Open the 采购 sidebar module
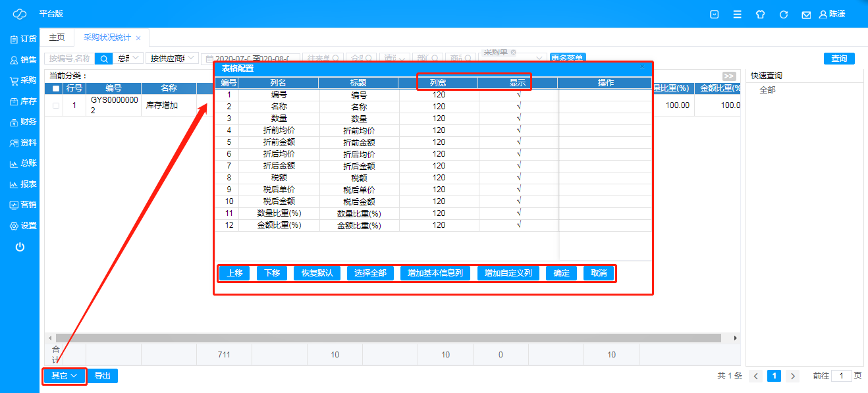The height and width of the screenshot is (393, 868). click(23, 80)
